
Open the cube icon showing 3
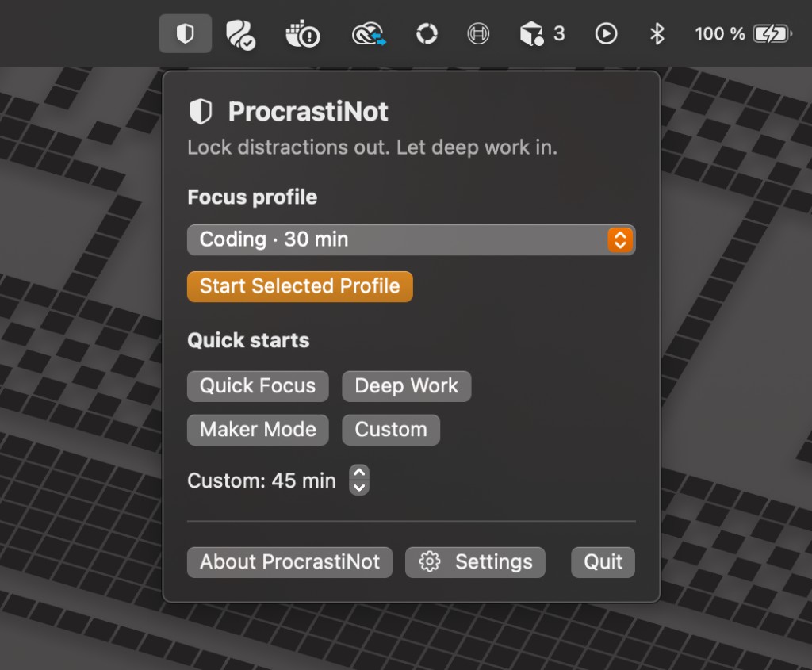(542, 34)
